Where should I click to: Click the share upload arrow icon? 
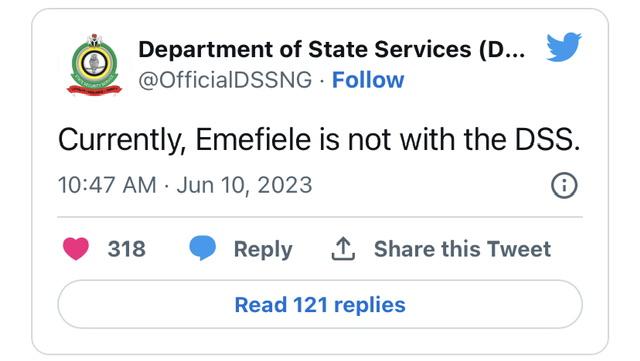(343, 248)
